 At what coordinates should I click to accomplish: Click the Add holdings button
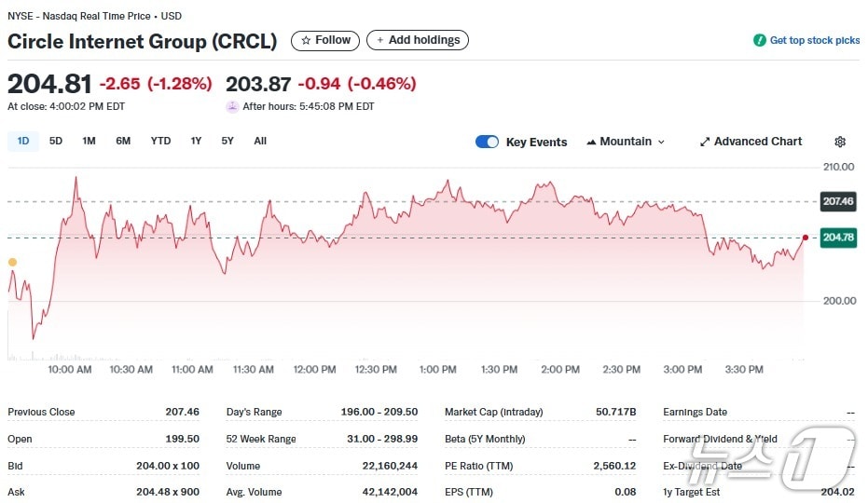click(x=418, y=40)
